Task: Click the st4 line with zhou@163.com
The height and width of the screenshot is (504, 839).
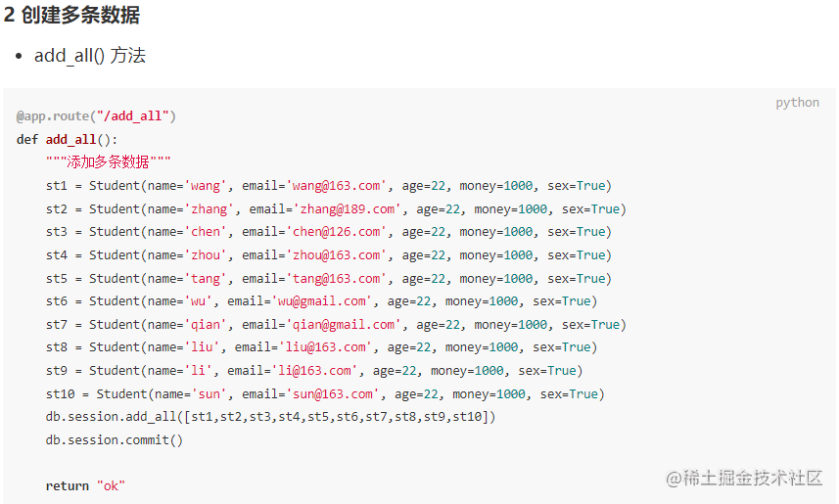Action: (328, 254)
